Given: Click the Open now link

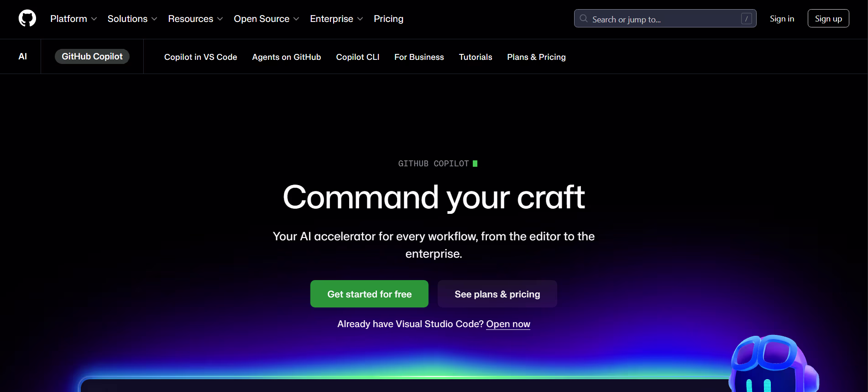Looking at the screenshot, I should tap(508, 324).
